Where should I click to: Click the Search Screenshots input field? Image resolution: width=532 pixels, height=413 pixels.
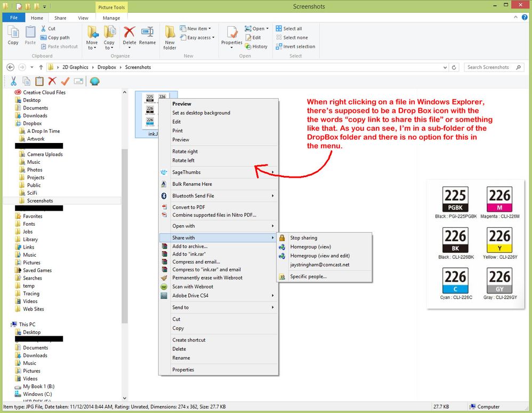point(488,67)
